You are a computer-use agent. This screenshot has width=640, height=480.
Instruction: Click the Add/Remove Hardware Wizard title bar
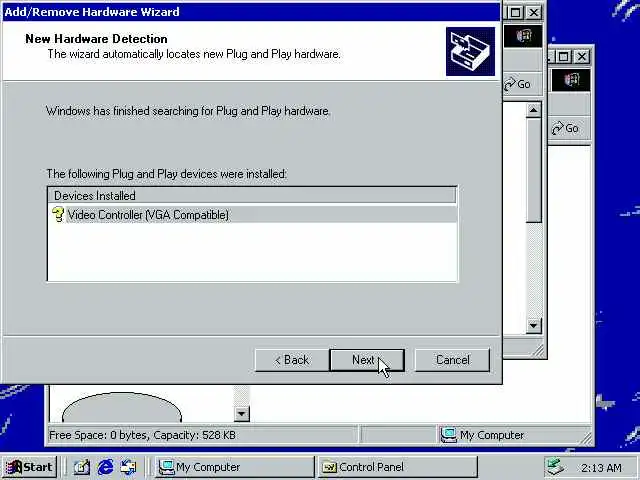pyautogui.click(x=251, y=11)
